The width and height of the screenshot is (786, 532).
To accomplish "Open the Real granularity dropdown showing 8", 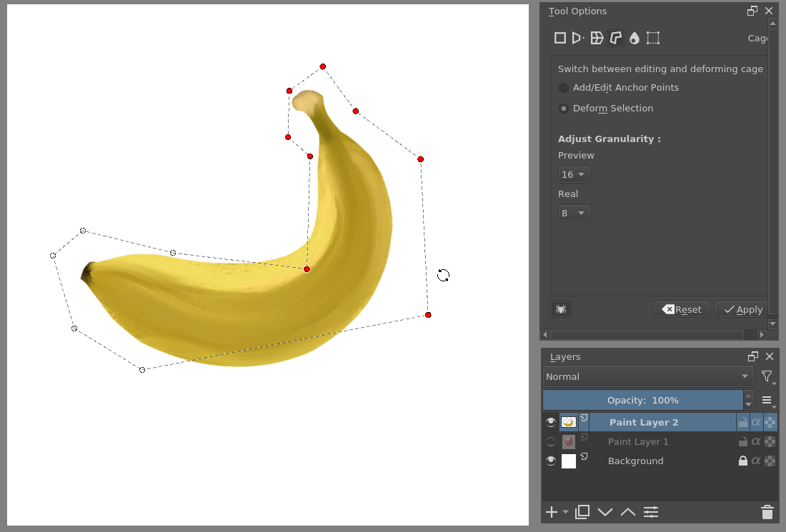I will 574,212.
